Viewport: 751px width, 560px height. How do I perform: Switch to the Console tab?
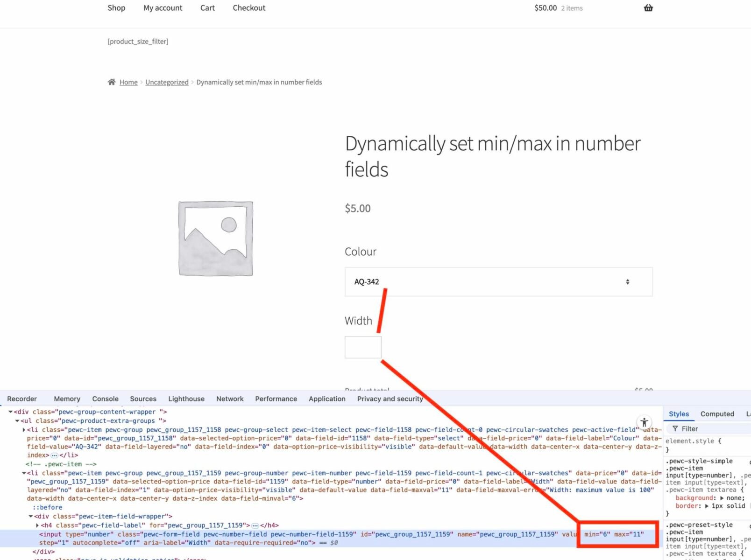(x=105, y=399)
